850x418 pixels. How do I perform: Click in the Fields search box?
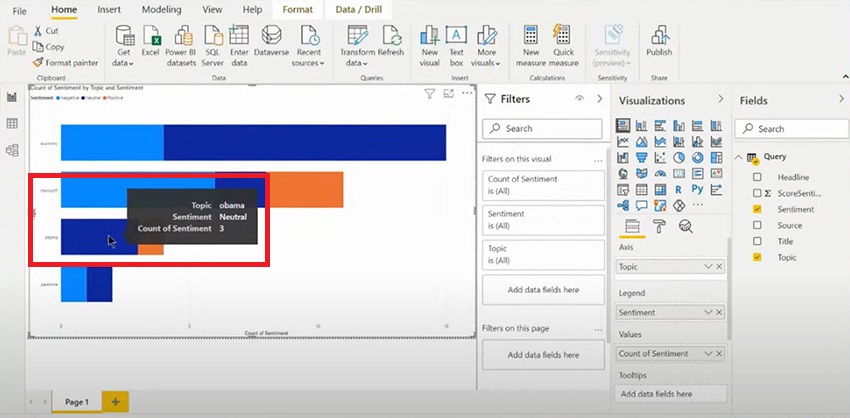point(791,128)
